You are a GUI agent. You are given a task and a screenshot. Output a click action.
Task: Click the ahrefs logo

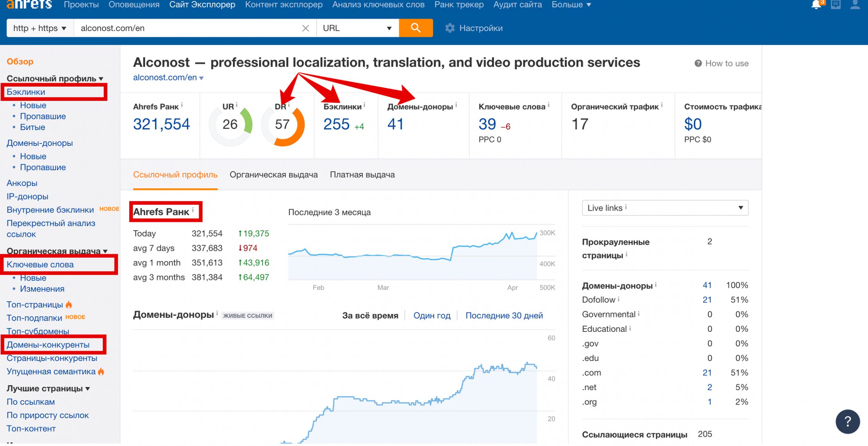pos(29,4)
